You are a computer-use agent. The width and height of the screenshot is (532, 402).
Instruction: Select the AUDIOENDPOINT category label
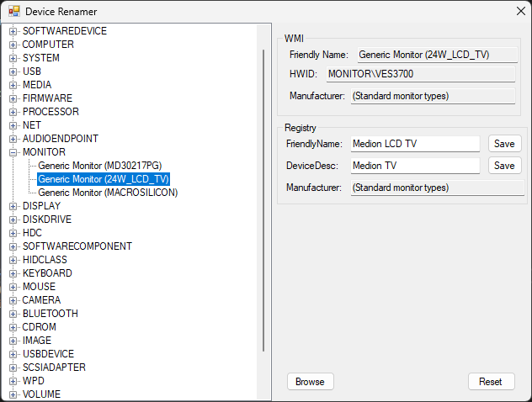61,139
